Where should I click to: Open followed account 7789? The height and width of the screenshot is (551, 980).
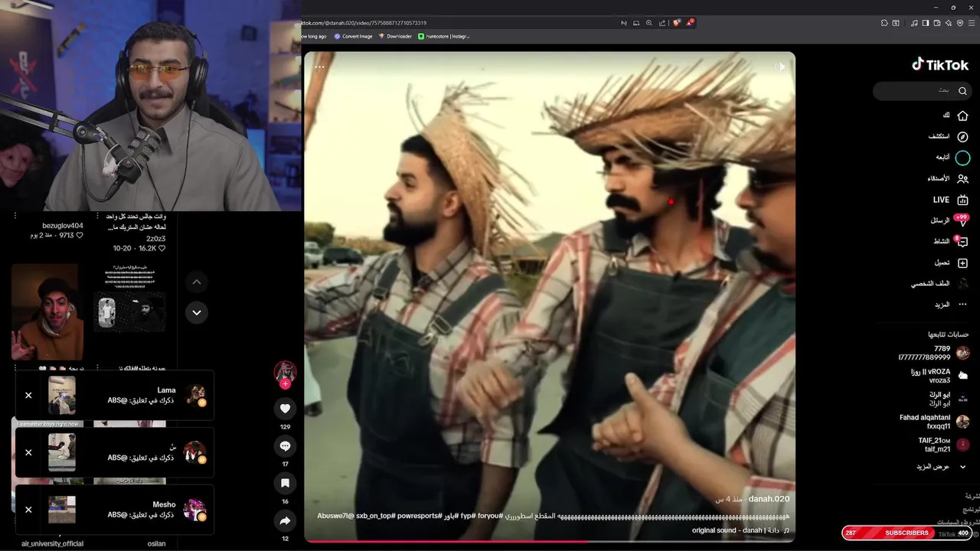(x=934, y=353)
